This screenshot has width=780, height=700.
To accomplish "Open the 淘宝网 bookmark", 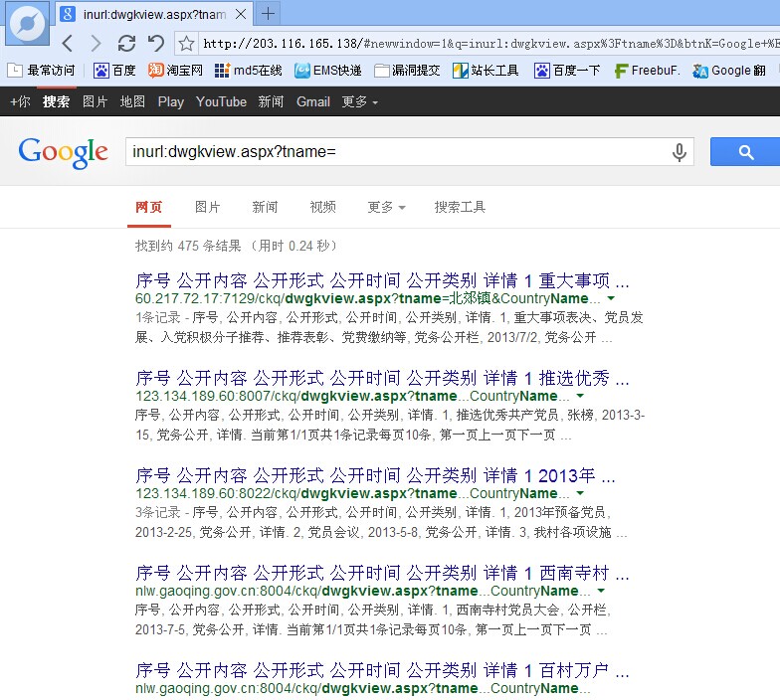I will point(175,71).
